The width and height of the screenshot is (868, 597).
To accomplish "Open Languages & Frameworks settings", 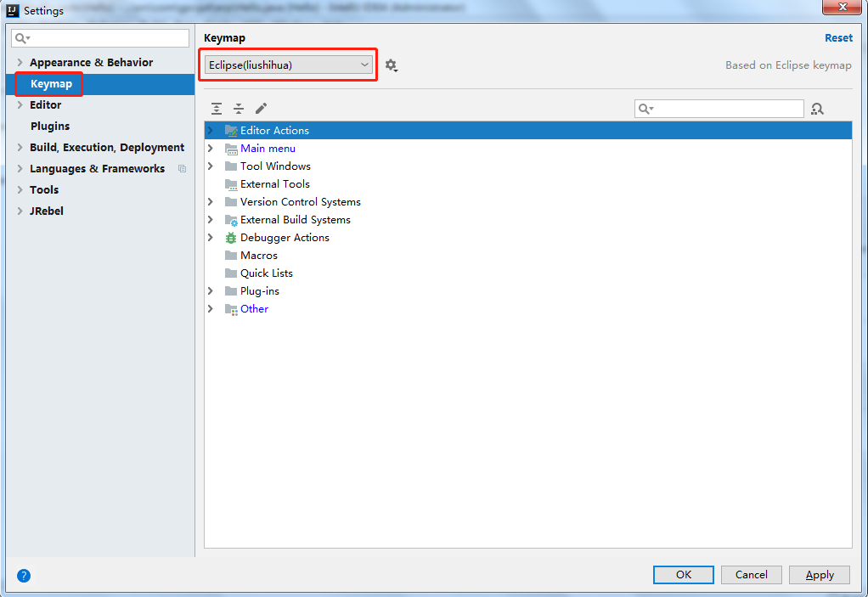I will 98,169.
